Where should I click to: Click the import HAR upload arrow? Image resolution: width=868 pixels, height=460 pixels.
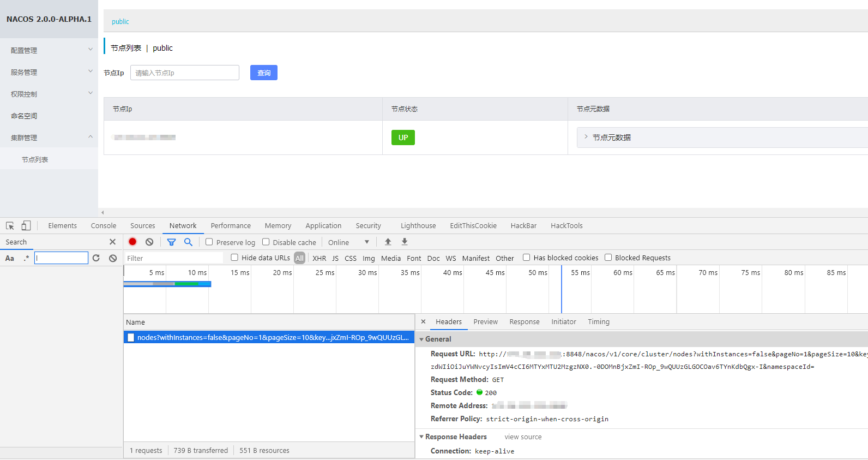coord(388,242)
